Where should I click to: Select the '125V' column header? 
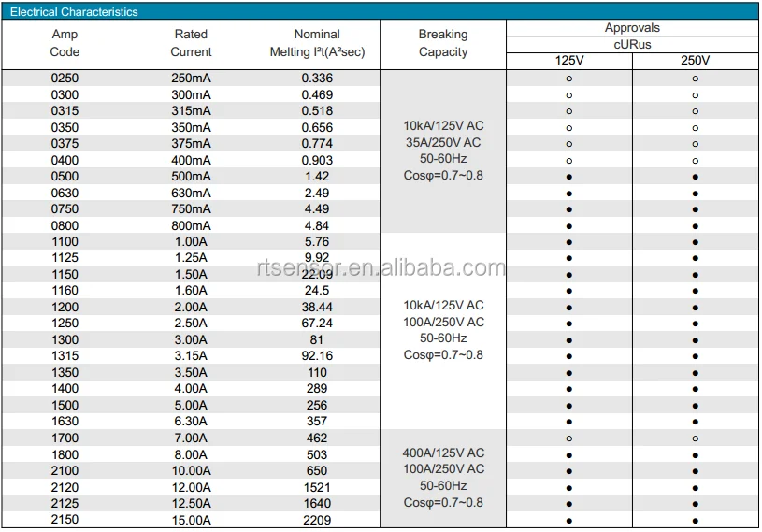(569, 61)
